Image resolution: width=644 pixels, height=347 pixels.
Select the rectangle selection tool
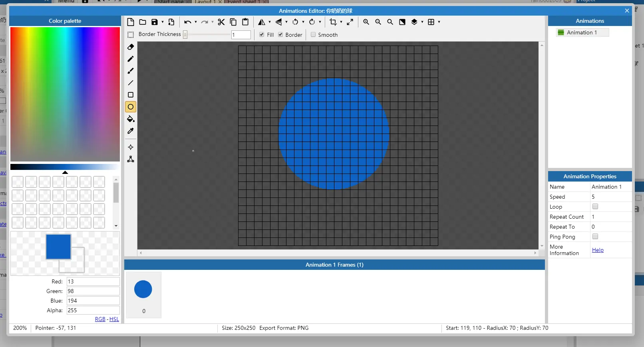[131, 35]
